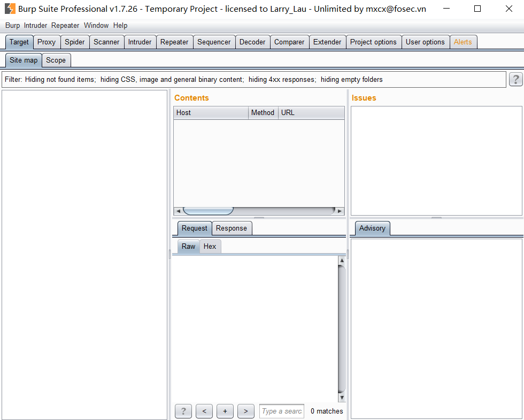Click left arrow of Contents horizontal scrollbar
The width and height of the screenshot is (524, 420).
[x=178, y=211]
